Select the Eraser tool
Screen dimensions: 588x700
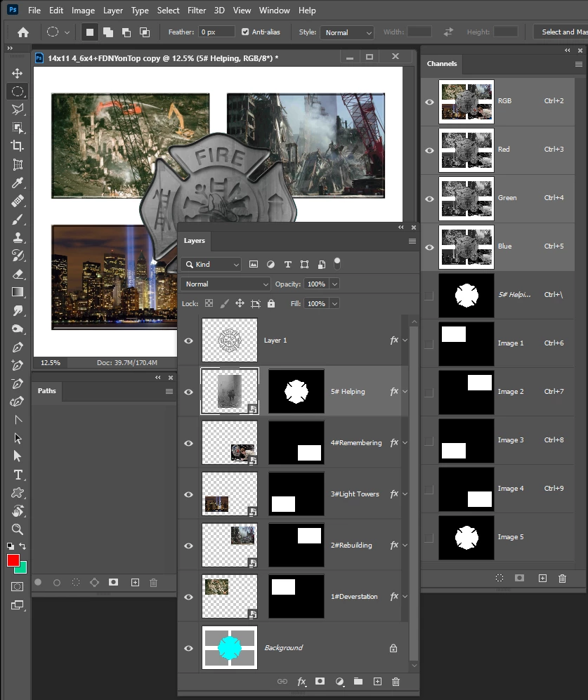[18, 274]
